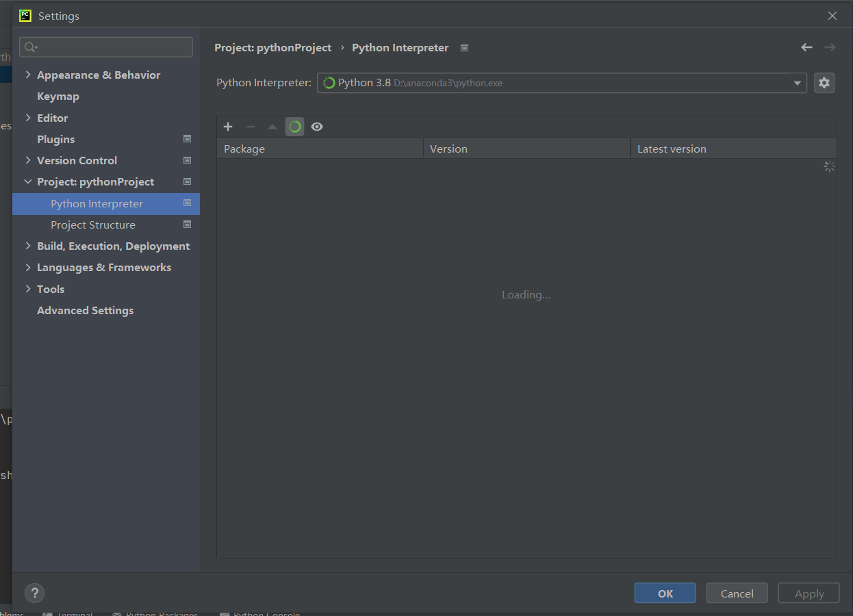Sort by the Version column header
Image resolution: width=853 pixels, height=616 pixels.
(526, 149)
